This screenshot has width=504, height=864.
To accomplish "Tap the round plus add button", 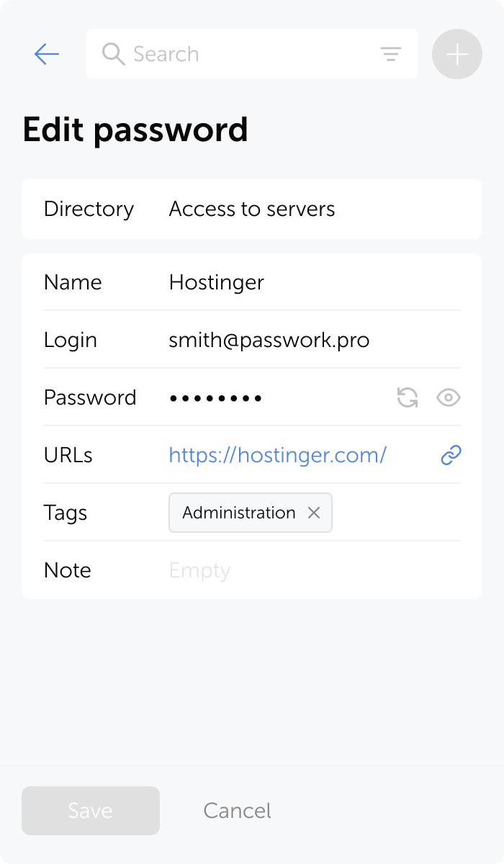I will 457,54.
